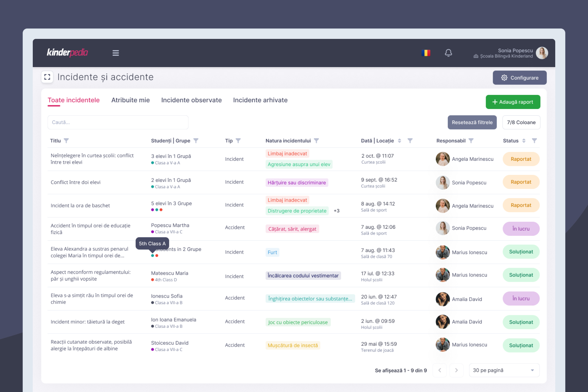588x392 pixels.
Task: Open the Incidente arhivate tab
Action: [x=260, y=100]
